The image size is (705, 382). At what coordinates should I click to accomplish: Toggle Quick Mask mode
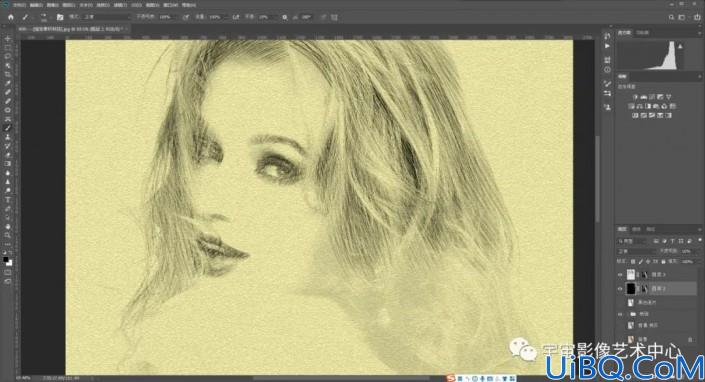pos(8,272)
